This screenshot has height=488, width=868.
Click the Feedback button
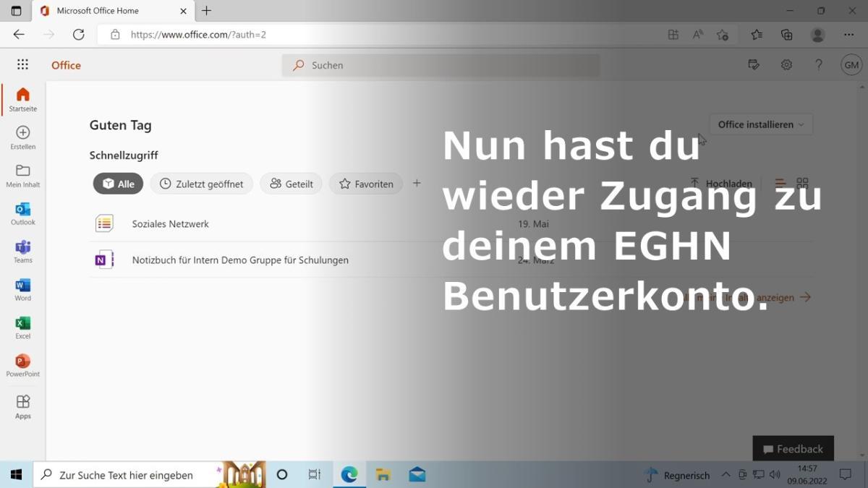(x=793, y=449)
